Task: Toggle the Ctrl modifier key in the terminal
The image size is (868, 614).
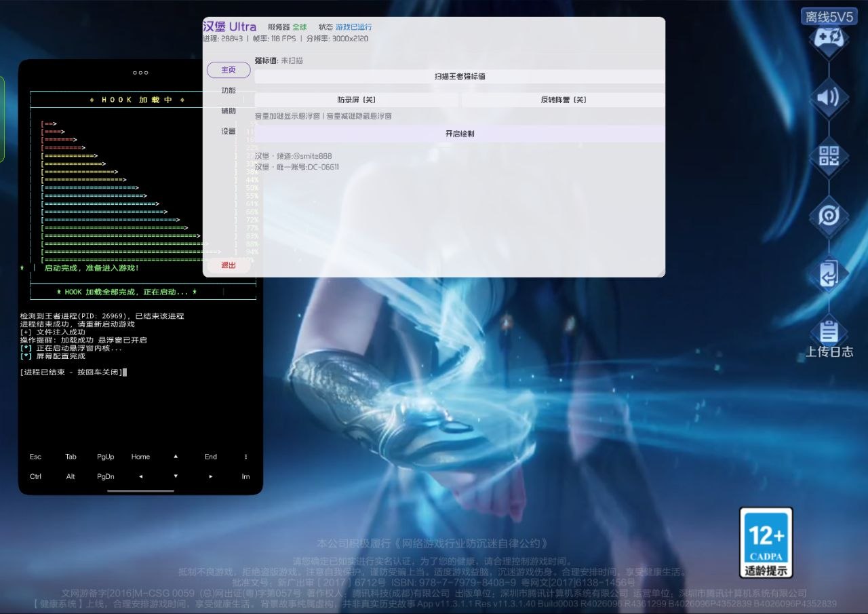Action: click(36, 476)
